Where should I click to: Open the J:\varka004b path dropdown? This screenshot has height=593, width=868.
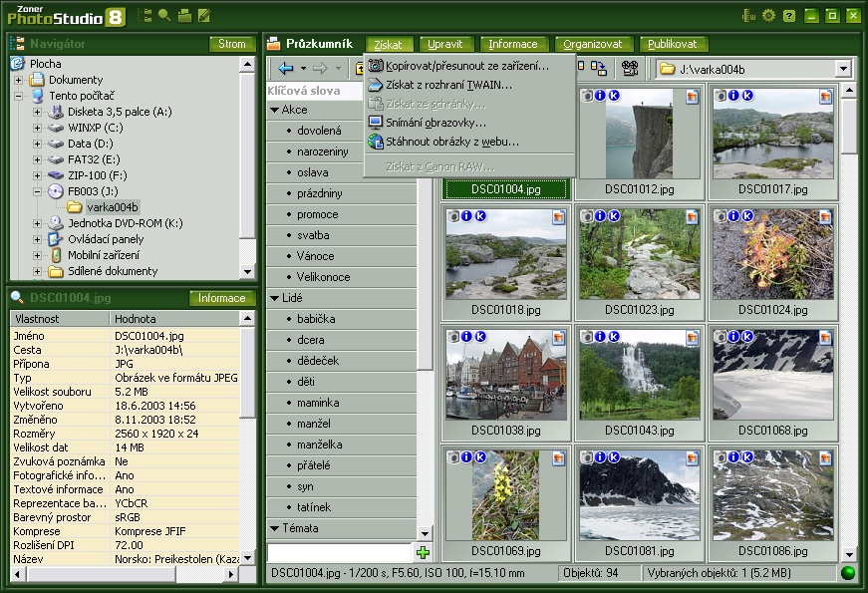tap(843, 69)
